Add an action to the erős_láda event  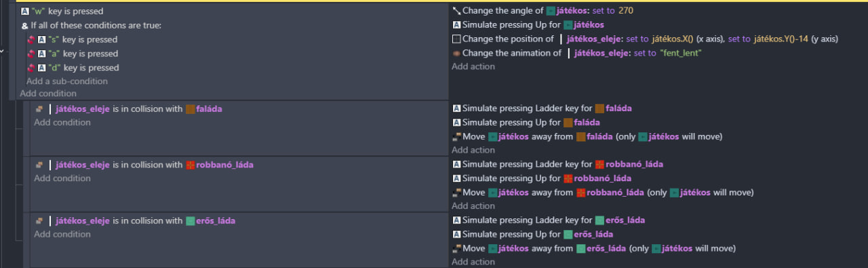pos(473,262)
